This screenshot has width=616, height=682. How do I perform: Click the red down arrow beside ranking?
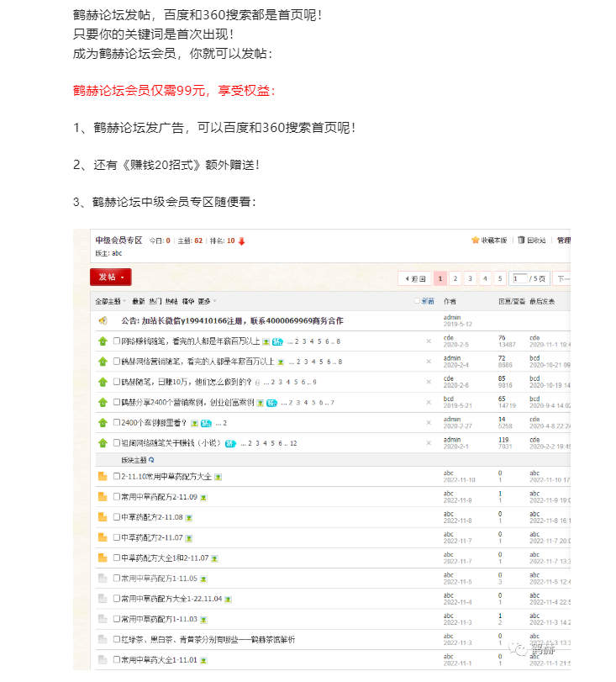(x=242, y=241)
